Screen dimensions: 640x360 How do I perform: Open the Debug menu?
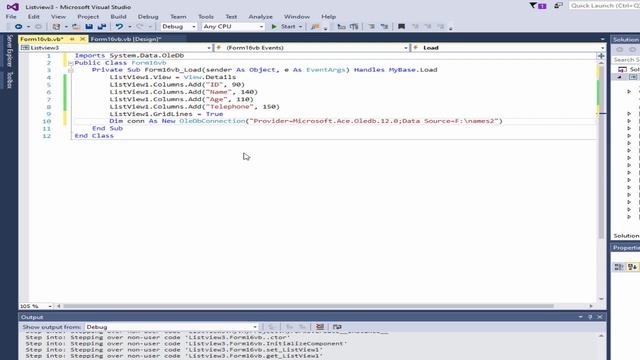coord(148,17)
